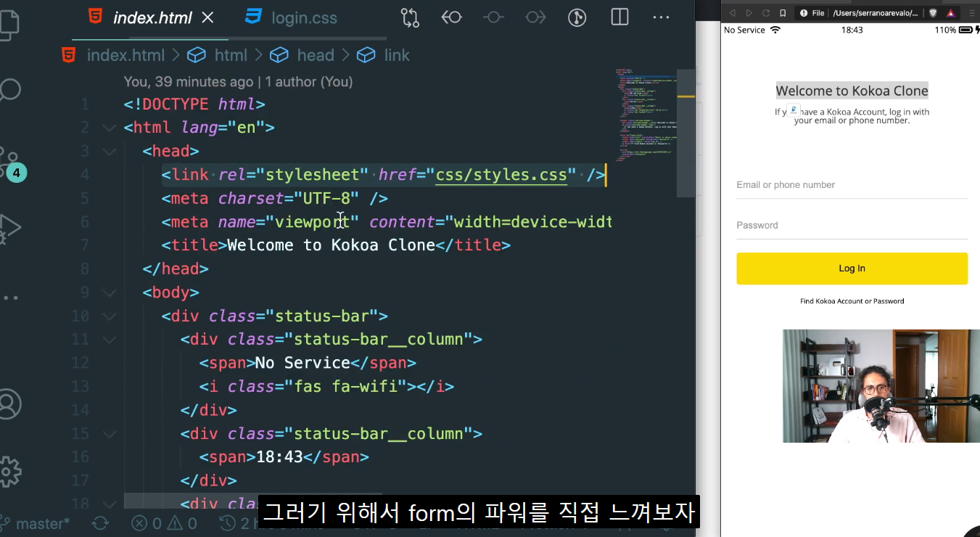This screenshot has height=537, width=980.
Task: Click browser Back button
Action: pos(733,12)
